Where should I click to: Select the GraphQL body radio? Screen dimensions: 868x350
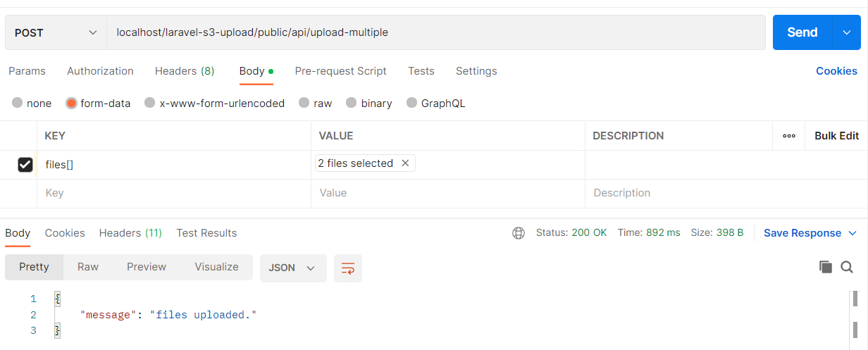tap(412, 103)
